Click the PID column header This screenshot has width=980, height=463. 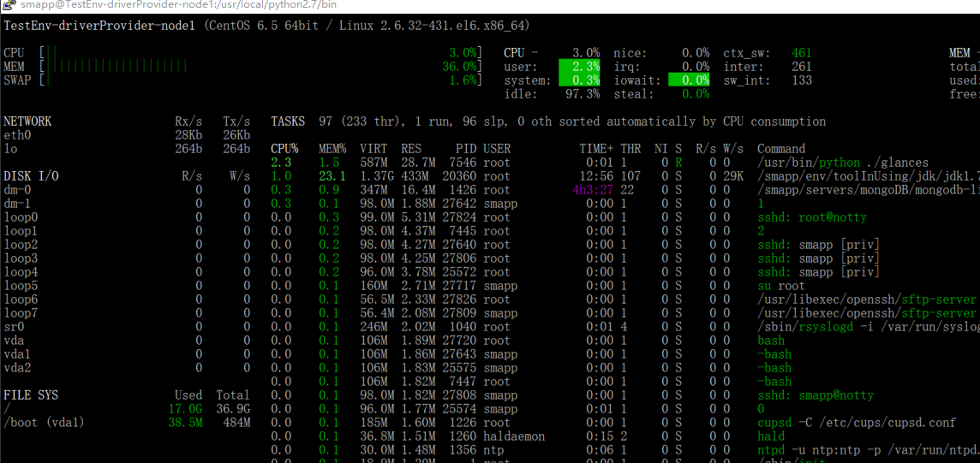tap(466, 149)
